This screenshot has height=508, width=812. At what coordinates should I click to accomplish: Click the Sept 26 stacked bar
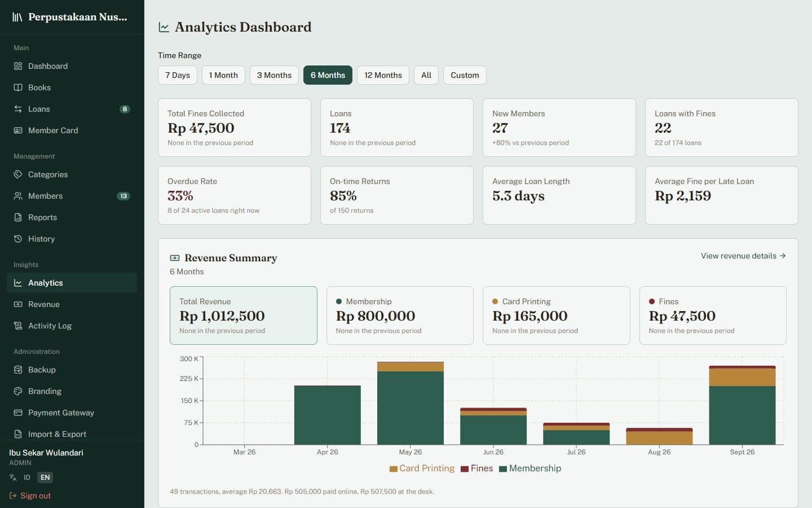(x=742, y=405)
